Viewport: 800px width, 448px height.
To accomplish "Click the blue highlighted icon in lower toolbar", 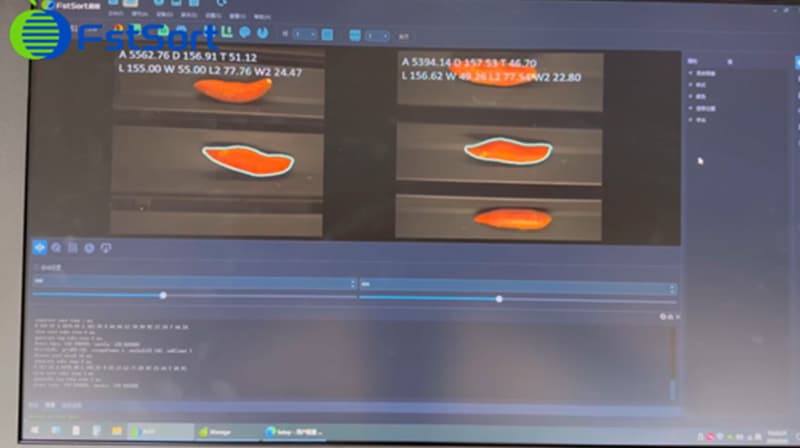I will pyautogui.click(x=40, y=247).
